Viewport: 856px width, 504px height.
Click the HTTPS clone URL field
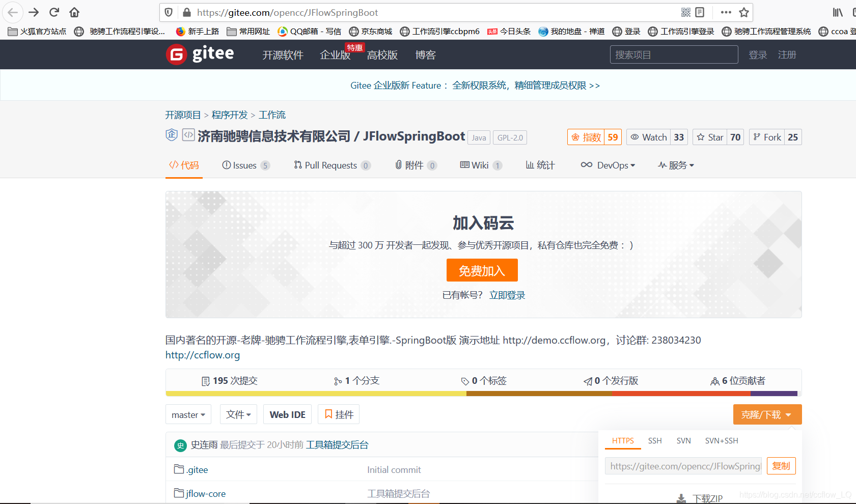coord(683,466)
